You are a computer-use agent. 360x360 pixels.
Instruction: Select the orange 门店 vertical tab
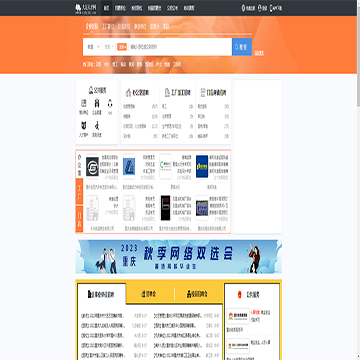79,219
